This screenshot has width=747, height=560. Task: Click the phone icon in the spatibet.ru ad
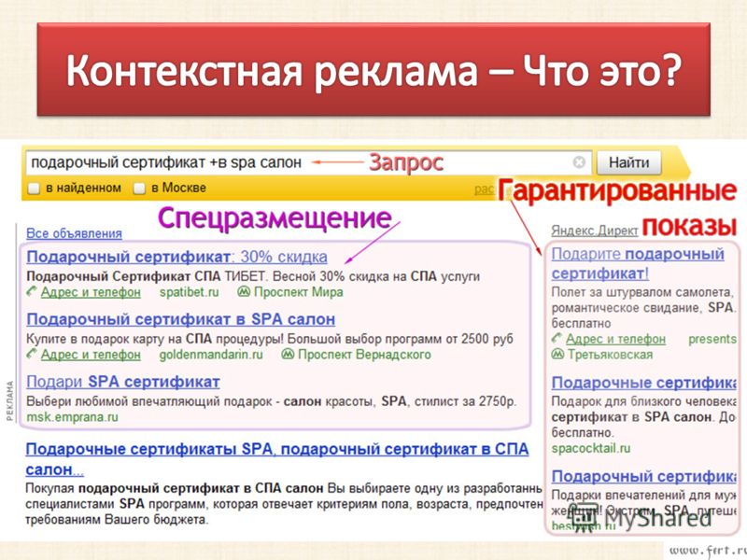(x=32, y=291)
